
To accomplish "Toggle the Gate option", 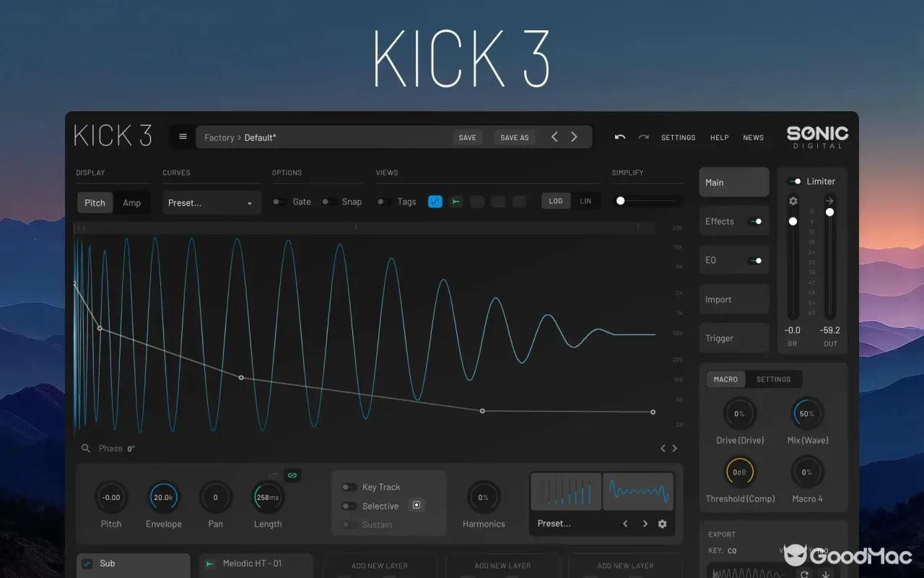I will (279, 202).
